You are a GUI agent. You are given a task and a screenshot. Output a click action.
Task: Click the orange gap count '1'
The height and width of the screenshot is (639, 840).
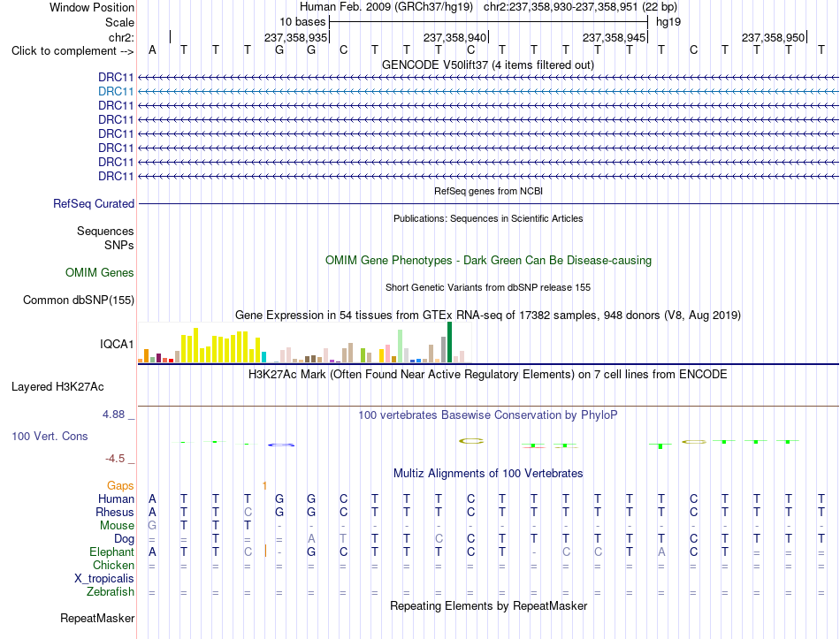coord(264,485)
